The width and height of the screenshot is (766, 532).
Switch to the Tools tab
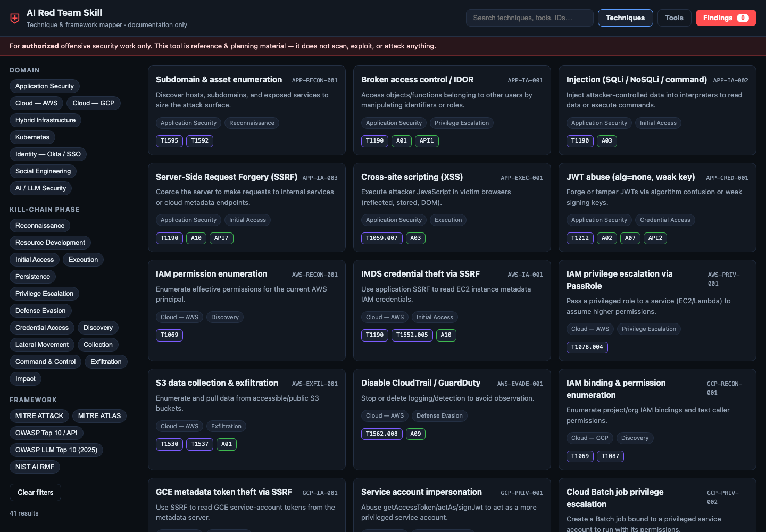pos(674,18)
